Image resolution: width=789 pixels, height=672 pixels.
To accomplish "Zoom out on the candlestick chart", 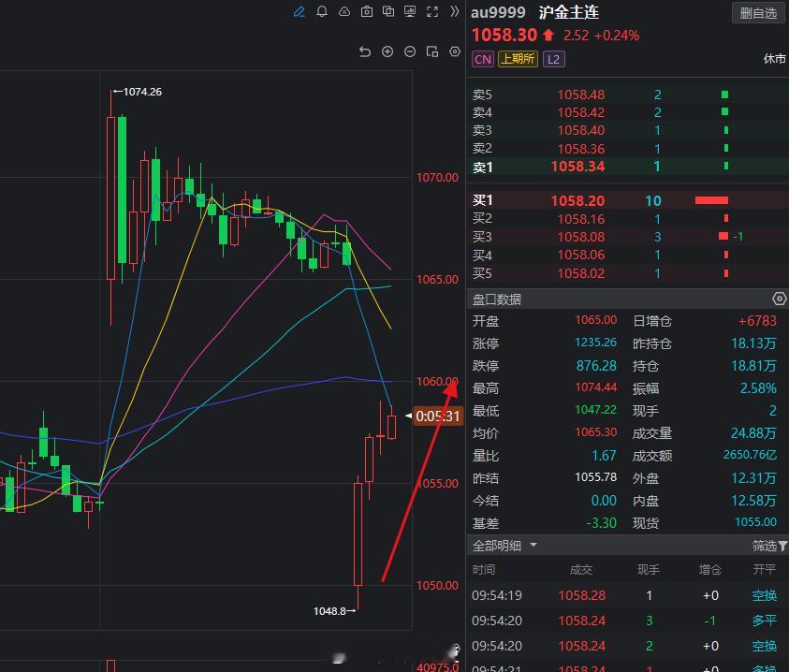I will (410, 51).
